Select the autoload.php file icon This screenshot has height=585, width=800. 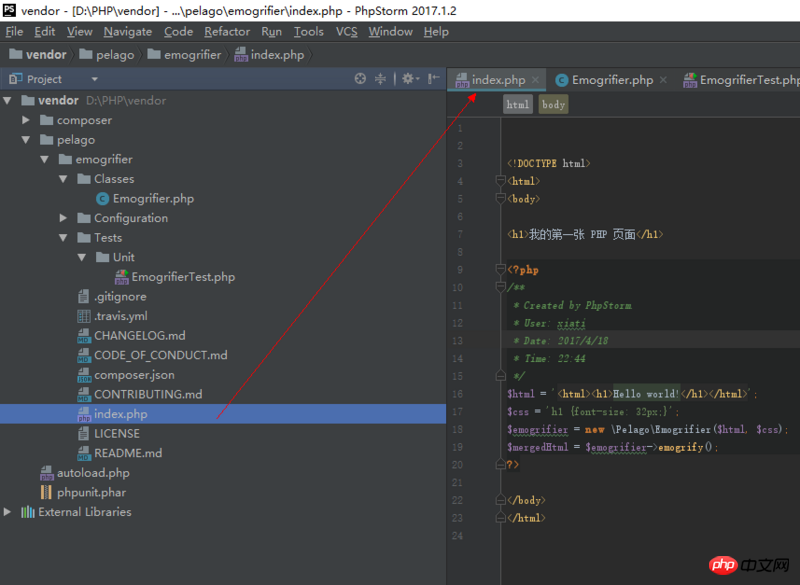46,473
